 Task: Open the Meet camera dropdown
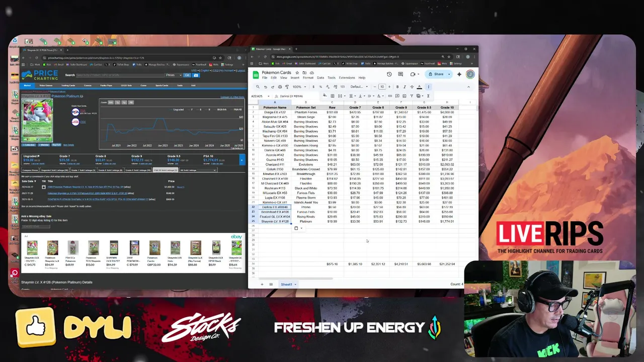pos(418,74)
